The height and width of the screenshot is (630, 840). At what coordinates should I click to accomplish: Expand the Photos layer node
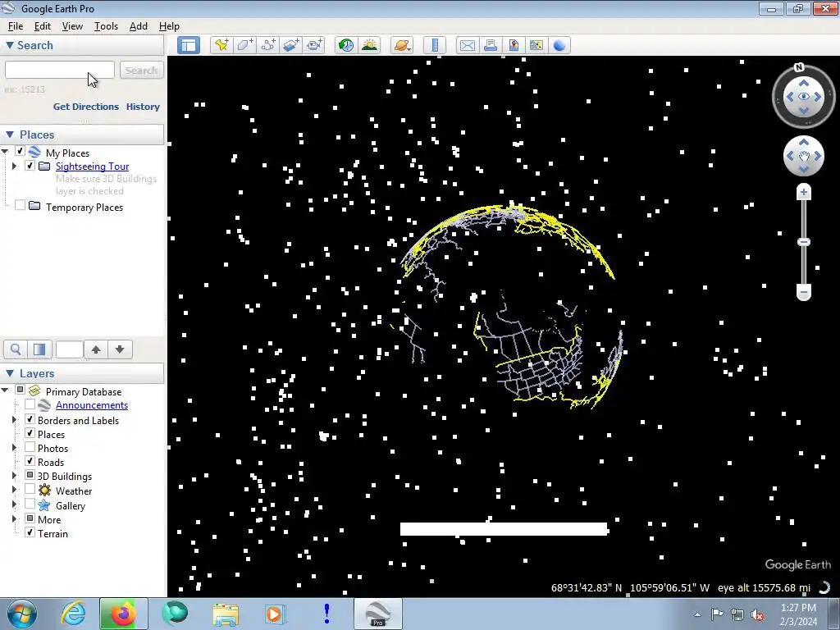coord(15,448)
